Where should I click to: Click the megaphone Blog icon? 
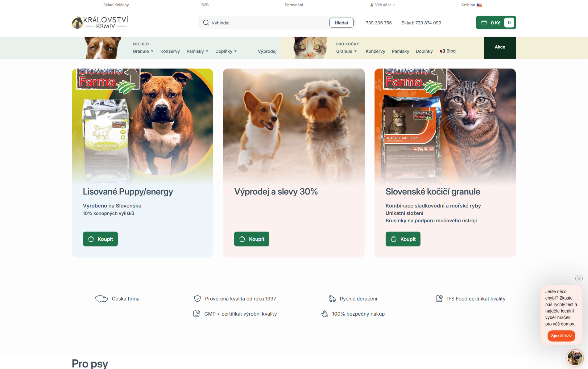(x=442, y=51)
